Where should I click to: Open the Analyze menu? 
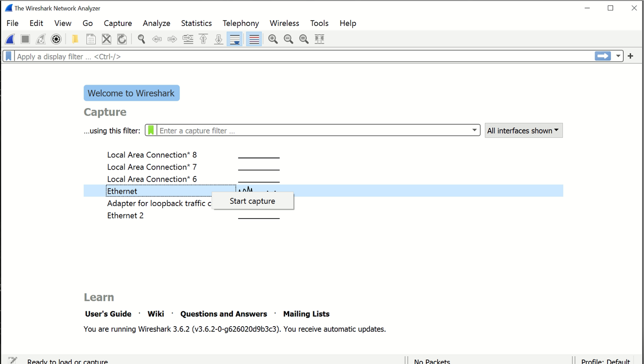click(156, 23)
